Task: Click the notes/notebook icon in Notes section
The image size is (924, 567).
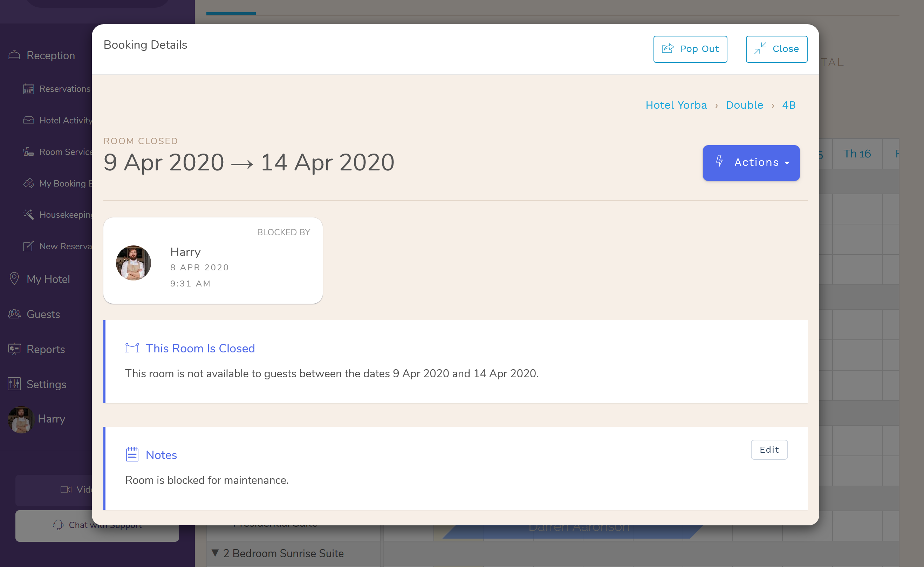Action: tap(132, 454)
